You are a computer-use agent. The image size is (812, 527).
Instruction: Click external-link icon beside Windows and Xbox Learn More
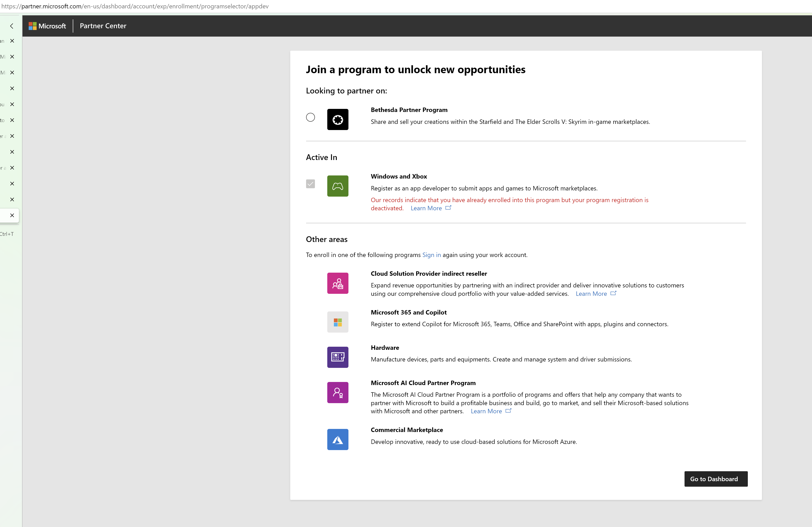click(x=448, y=208)
